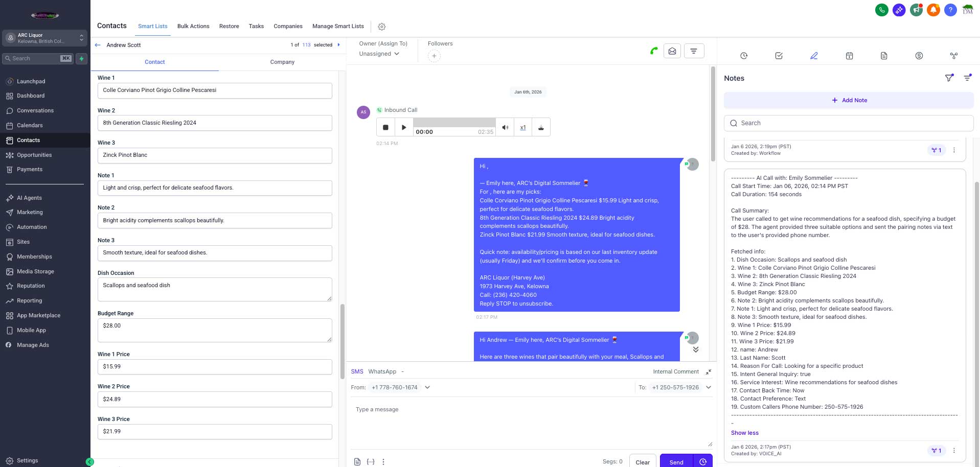980x467 pixels.
Task: Open the From number dropdown
Action: 427,387
